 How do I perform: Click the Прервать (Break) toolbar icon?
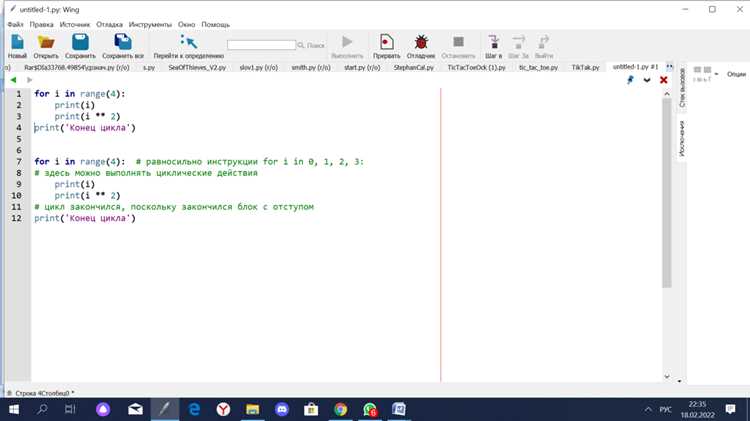[386, 42]
